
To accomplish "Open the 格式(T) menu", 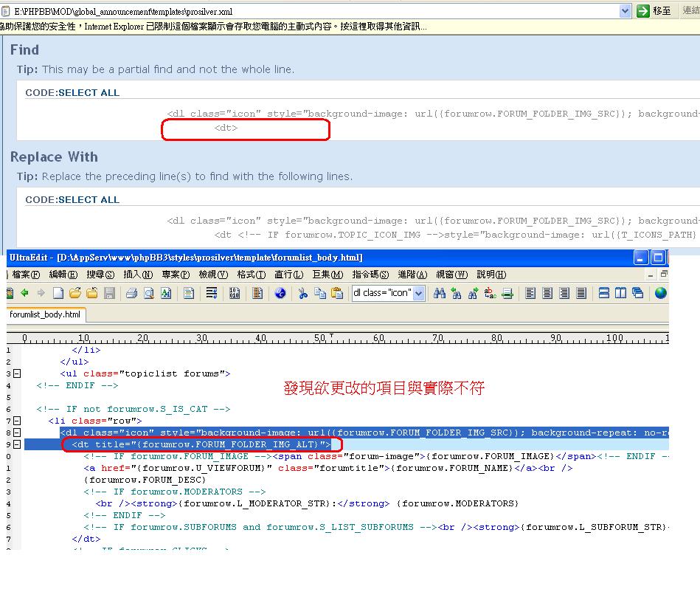I will pyautogui.click(x=252, y=274).
